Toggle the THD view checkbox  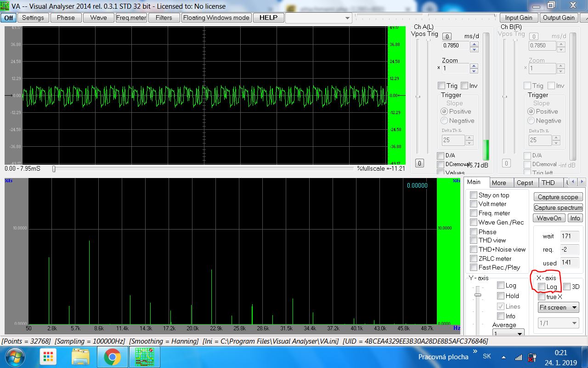(474, 240)
